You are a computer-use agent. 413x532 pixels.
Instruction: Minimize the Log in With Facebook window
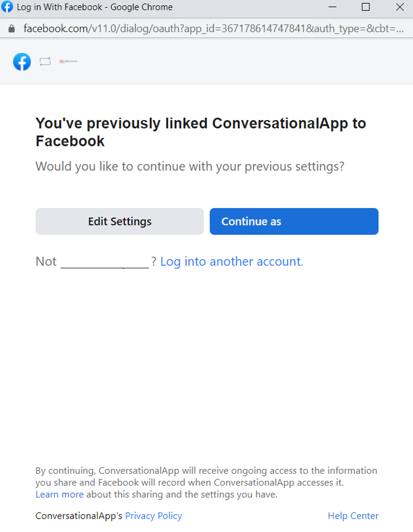coord(333,7)
